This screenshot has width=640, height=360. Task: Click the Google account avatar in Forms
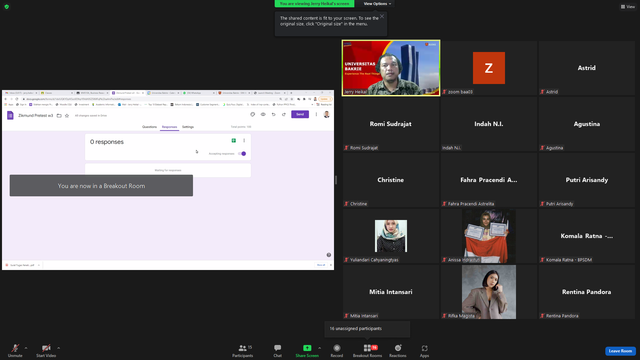click(327, 114)
